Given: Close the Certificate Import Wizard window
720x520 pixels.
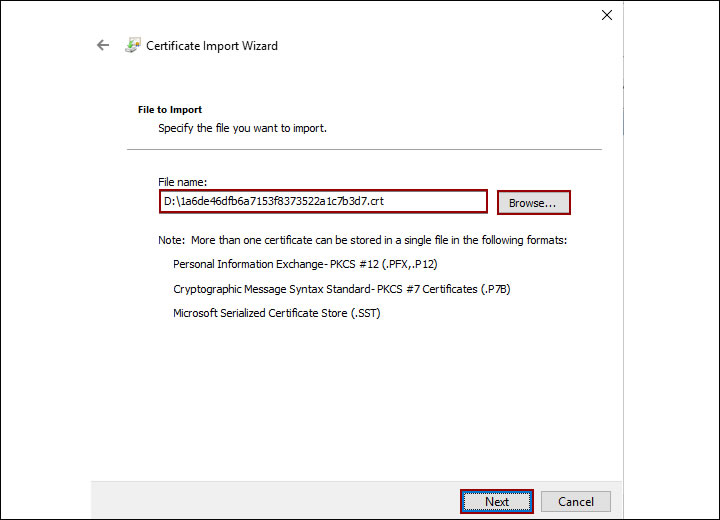Looking at the screenshot, I should 606,15.
